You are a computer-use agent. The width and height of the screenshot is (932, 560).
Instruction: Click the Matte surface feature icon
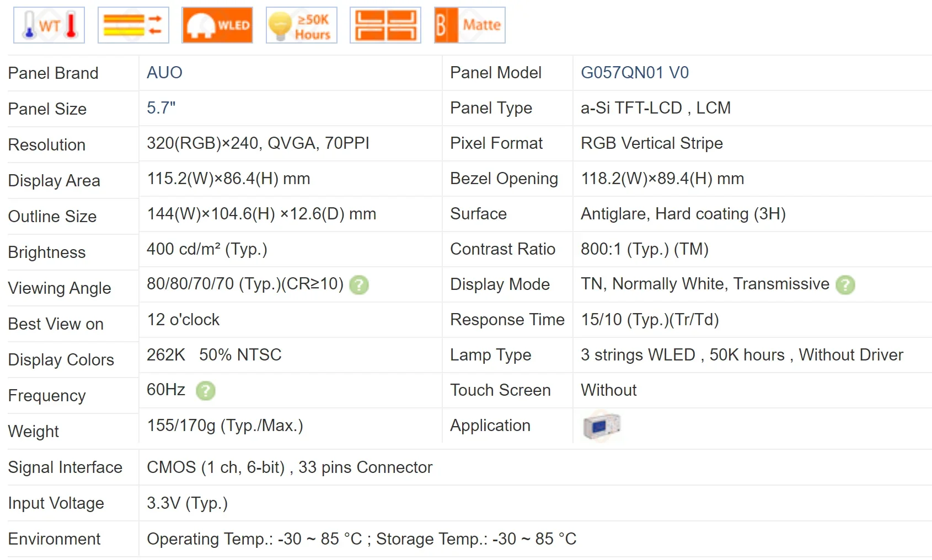[470, 25]
